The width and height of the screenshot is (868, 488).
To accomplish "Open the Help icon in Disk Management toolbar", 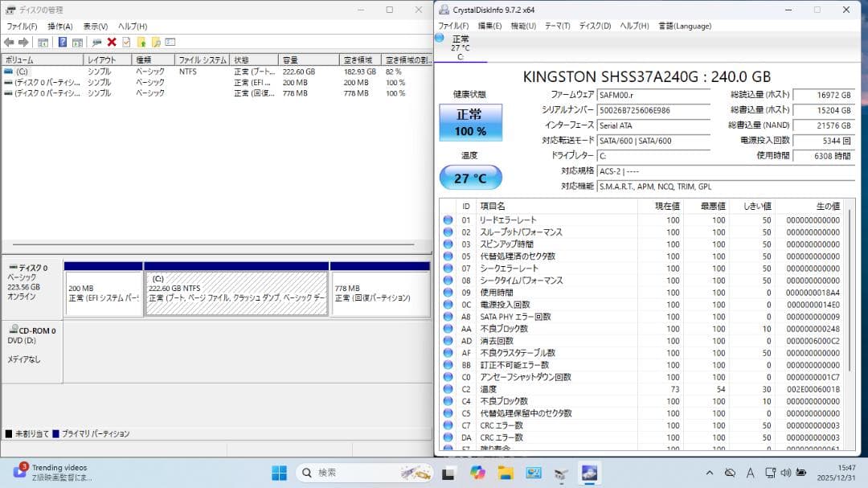I will (62, 41).
